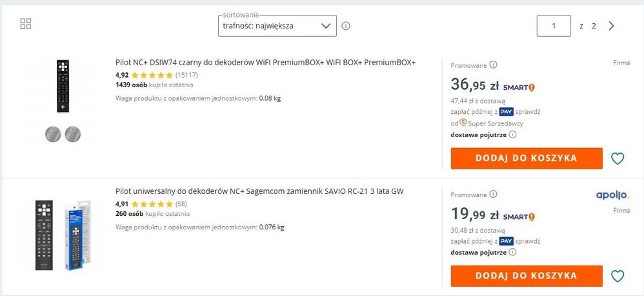The image size is (644, 296).
Task: Open Pilot NC+ DSIW74 product title
Action: [x=265, y=63]
